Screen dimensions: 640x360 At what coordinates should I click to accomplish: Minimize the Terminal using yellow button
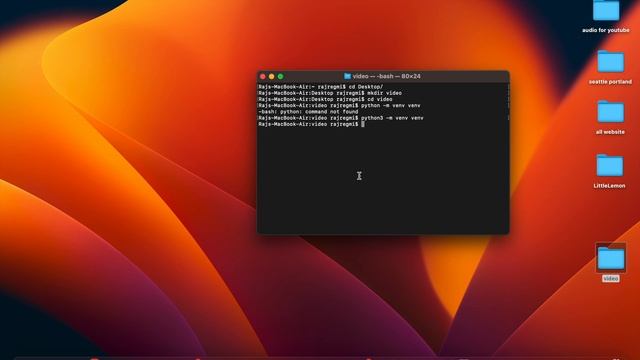tap(271, 76)
